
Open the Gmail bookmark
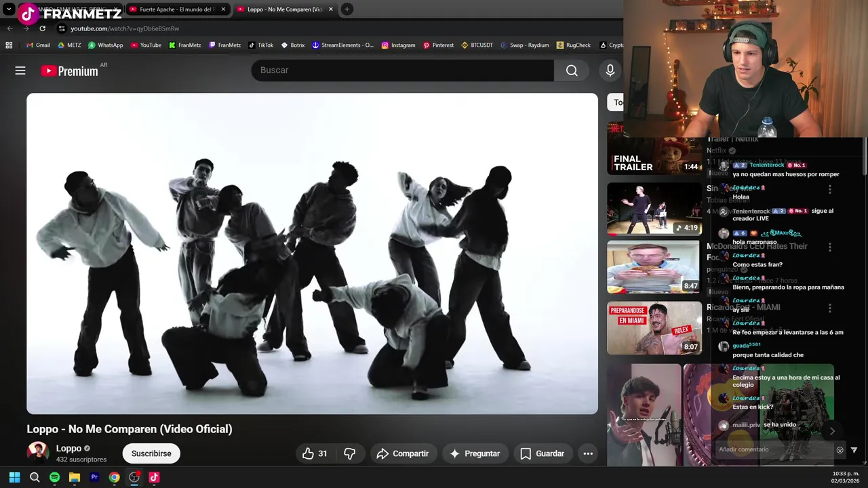point(38,45)
